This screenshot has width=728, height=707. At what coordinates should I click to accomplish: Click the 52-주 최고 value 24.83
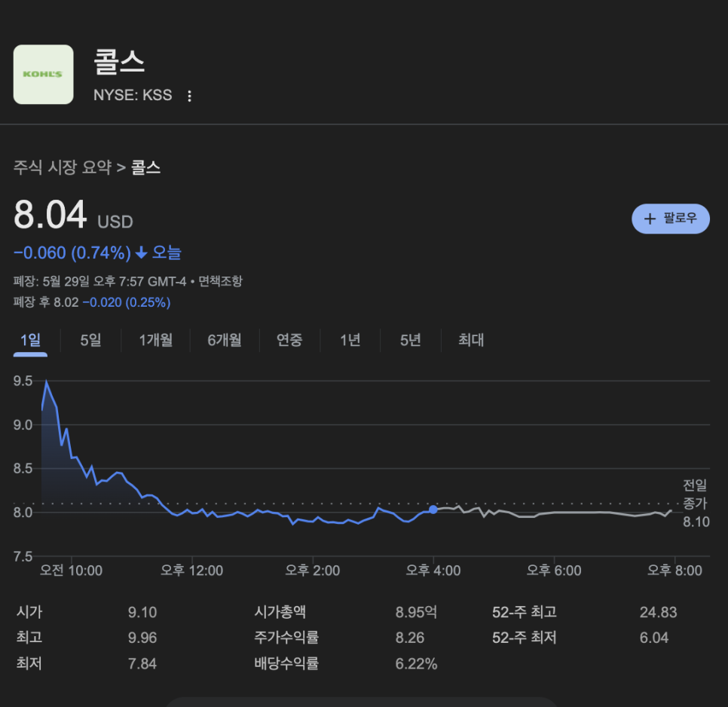(659, 612)
